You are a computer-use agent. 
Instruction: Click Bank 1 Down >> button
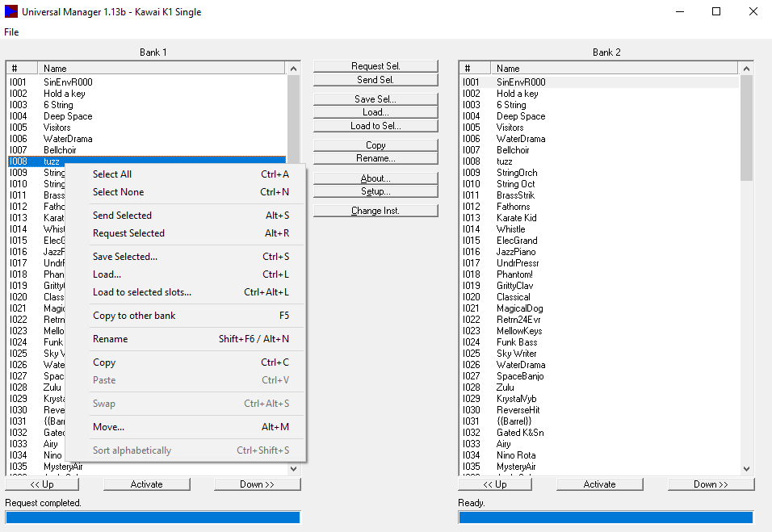pos(257,484)
